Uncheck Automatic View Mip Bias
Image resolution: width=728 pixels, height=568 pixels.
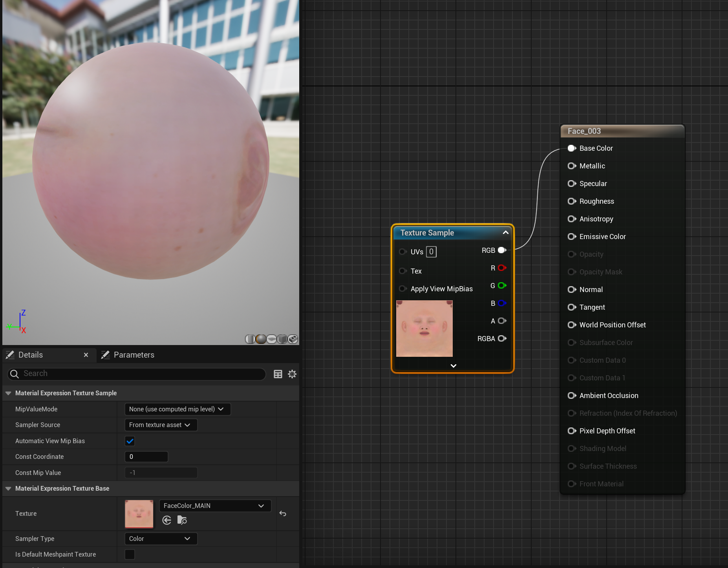[x=130, y=441]
